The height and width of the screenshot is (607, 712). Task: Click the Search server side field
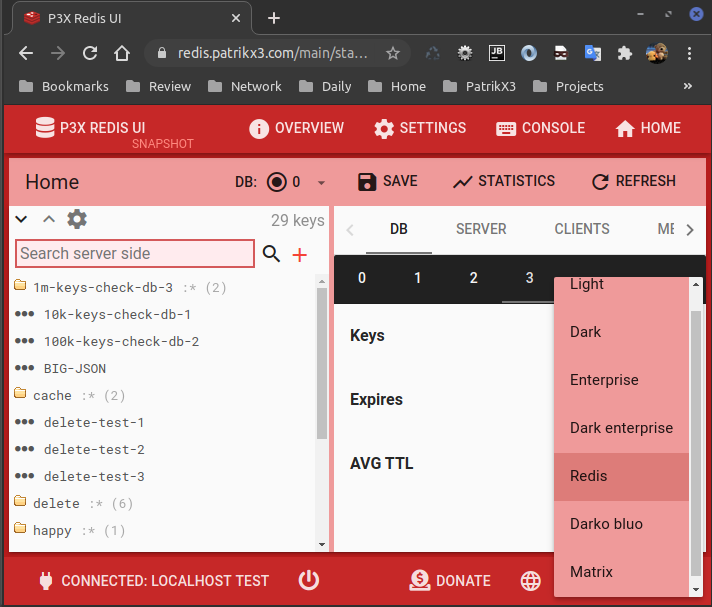135,253
